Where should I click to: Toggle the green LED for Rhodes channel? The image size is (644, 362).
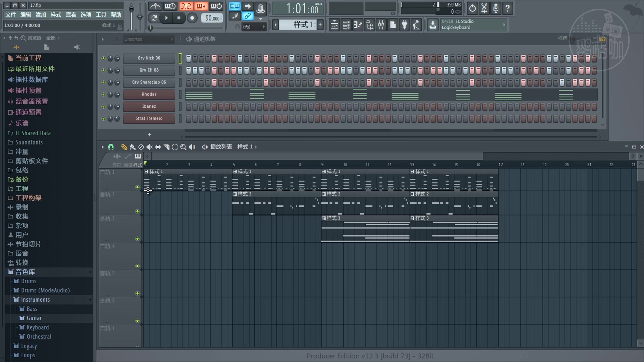pos(103,95)
